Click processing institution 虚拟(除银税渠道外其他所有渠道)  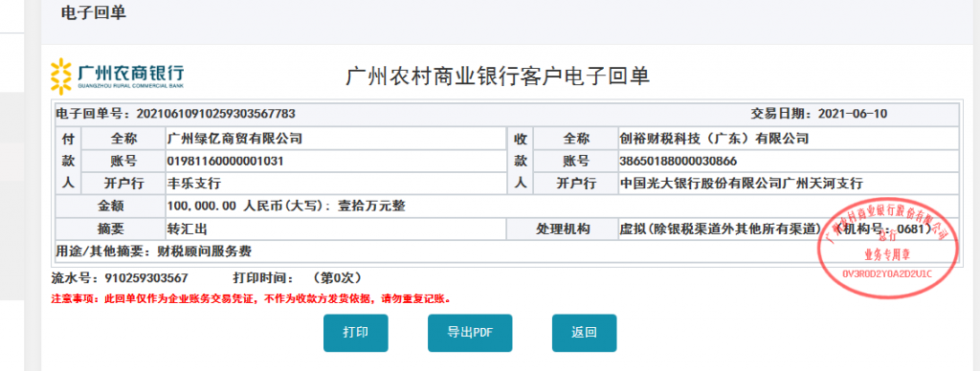[x=719, y=229]
